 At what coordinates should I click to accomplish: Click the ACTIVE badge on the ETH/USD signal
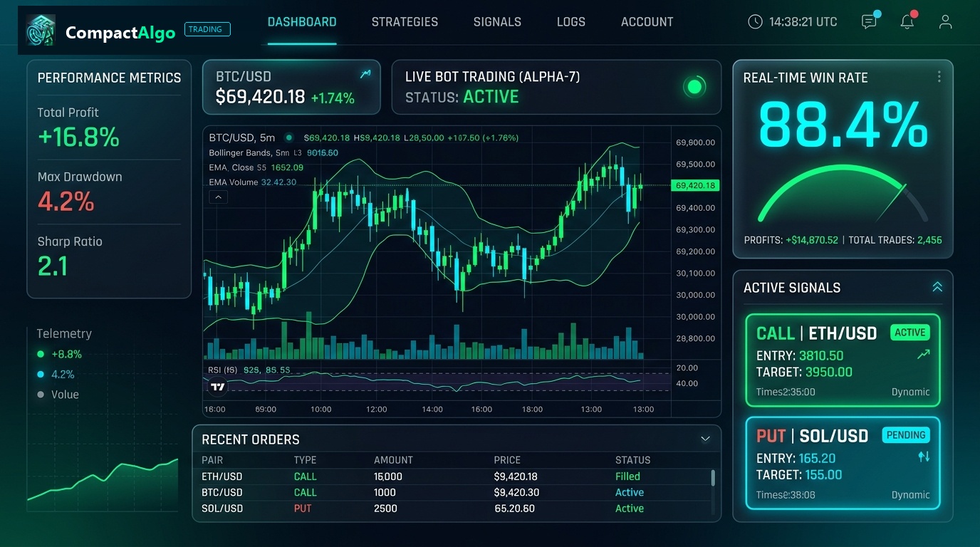click(910, 333)
